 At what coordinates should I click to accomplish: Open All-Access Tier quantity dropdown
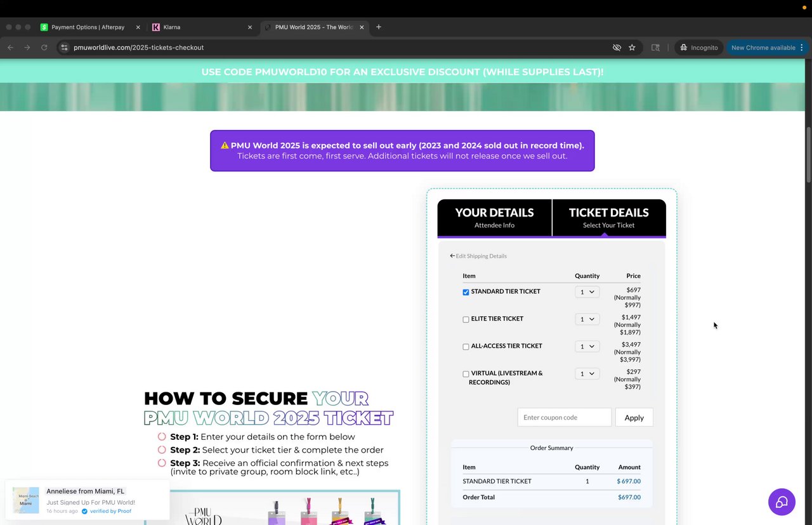click(x=587, y=347)
